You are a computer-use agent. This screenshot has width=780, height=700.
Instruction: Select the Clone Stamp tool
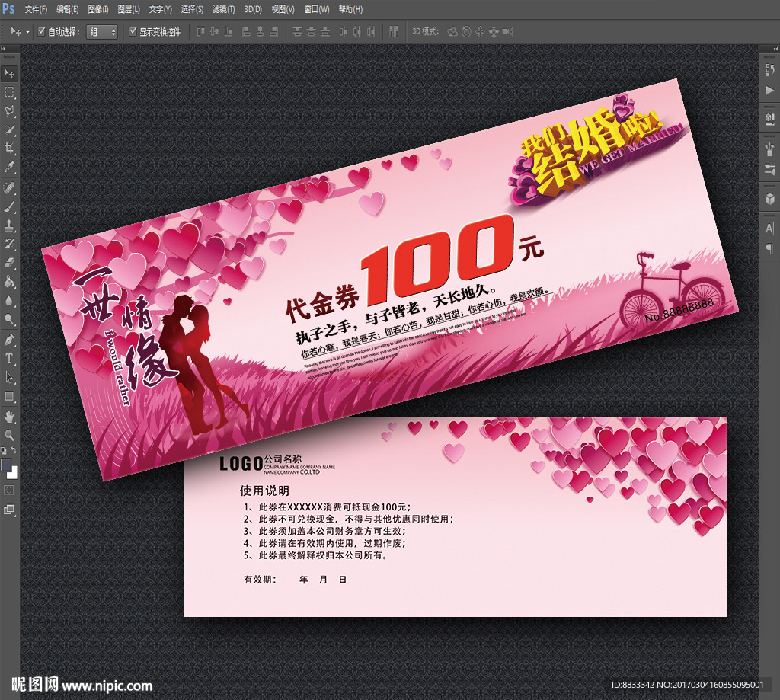9,225
